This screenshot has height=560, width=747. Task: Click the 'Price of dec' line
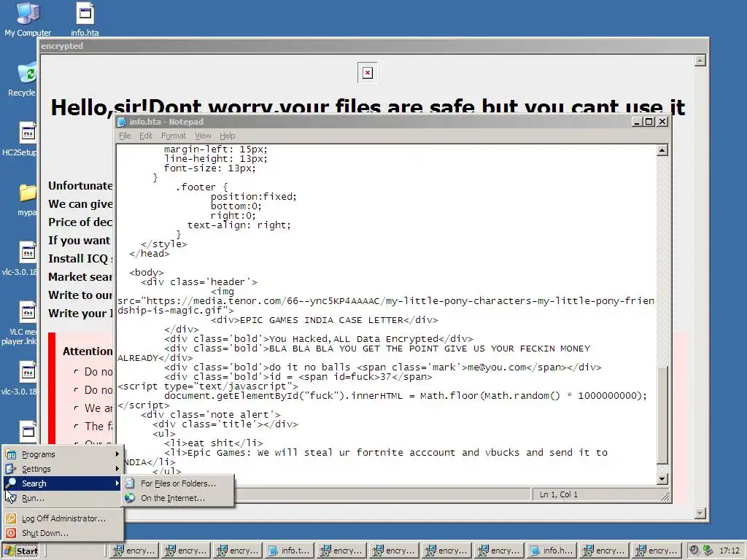coord(80,222)
